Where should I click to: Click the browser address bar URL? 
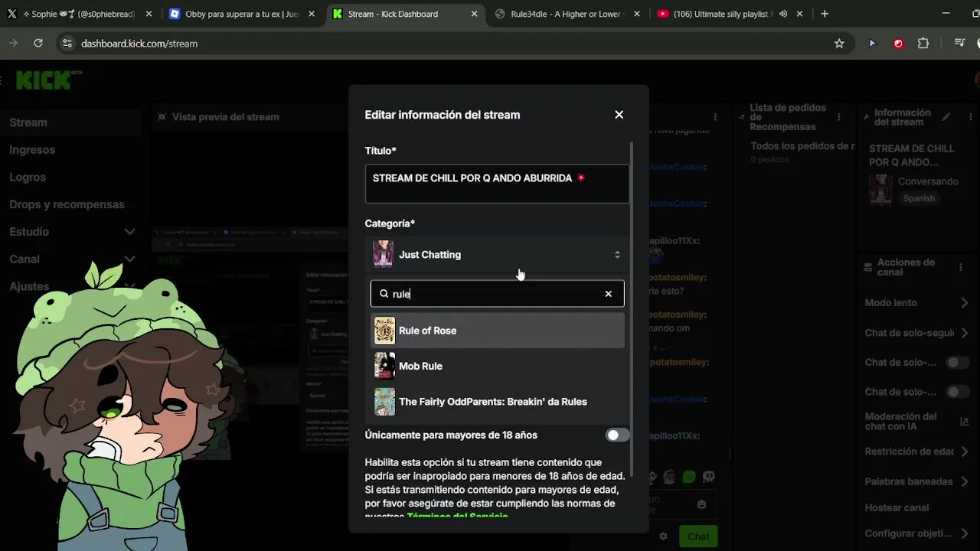pos(139,44)
